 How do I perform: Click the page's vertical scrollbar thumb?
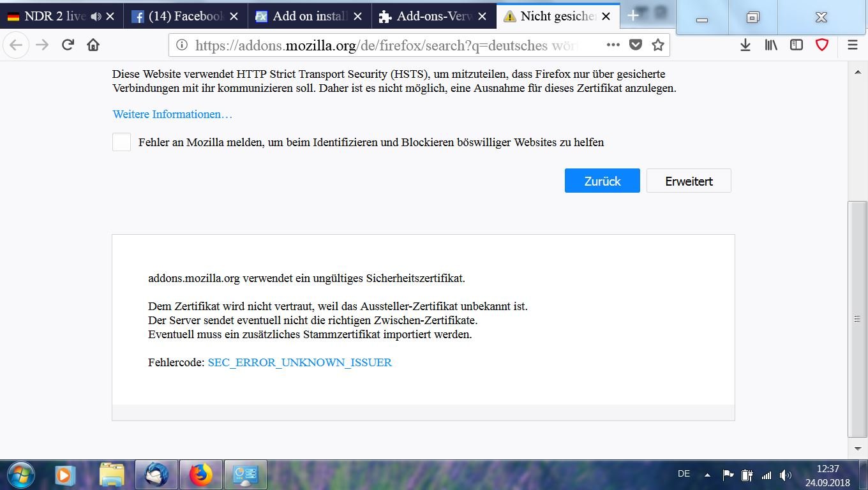tap(857, 319)
